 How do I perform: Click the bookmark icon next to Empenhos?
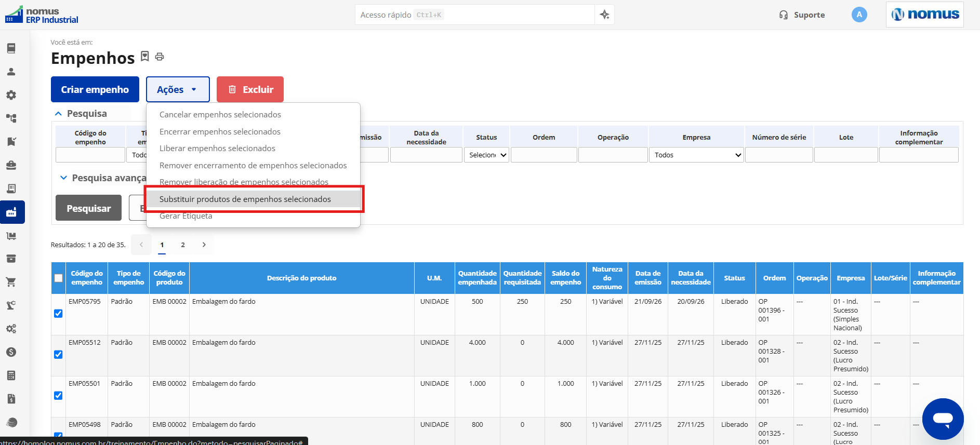pos(145,56)
